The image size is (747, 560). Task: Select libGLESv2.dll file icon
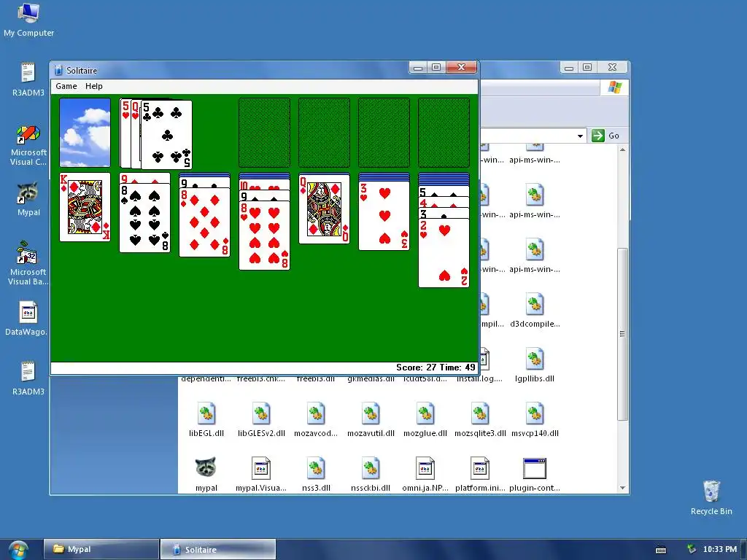point(261,420)
